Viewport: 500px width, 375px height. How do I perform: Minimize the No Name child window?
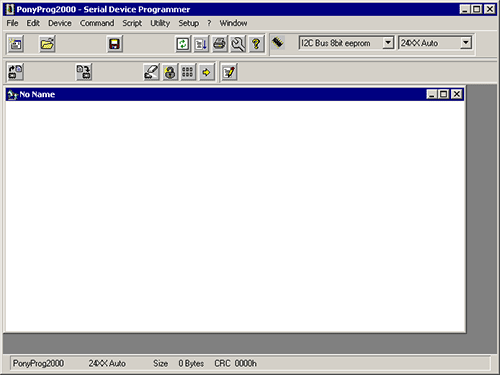pos(432,94)
